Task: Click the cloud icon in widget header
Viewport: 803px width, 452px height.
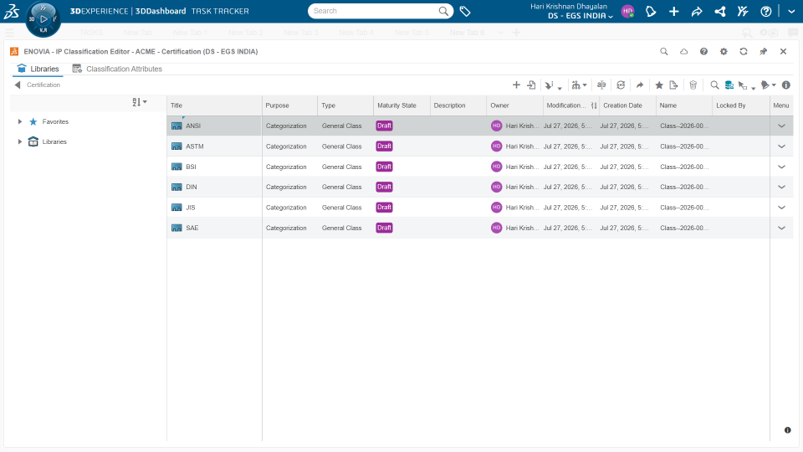Action: [684, 51]
